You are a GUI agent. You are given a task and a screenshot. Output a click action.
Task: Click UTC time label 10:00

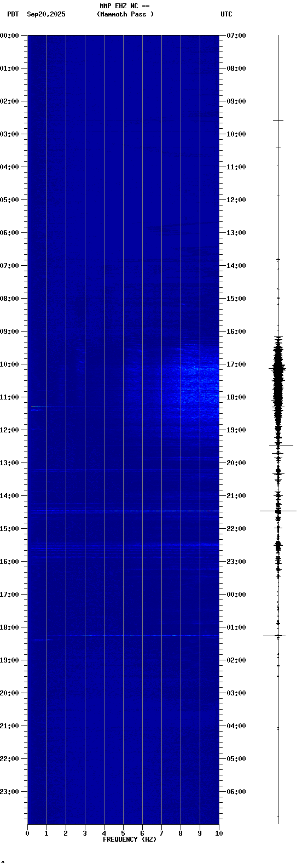coord(236,134)
